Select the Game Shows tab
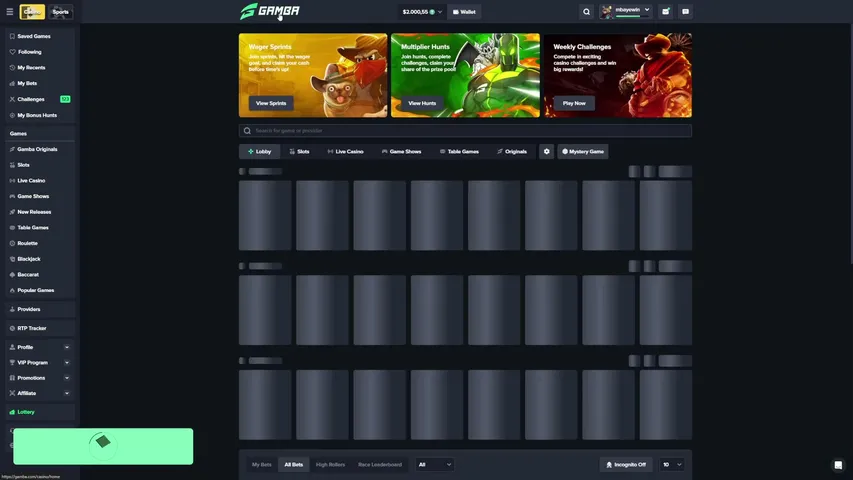 [x=401, y=152]
